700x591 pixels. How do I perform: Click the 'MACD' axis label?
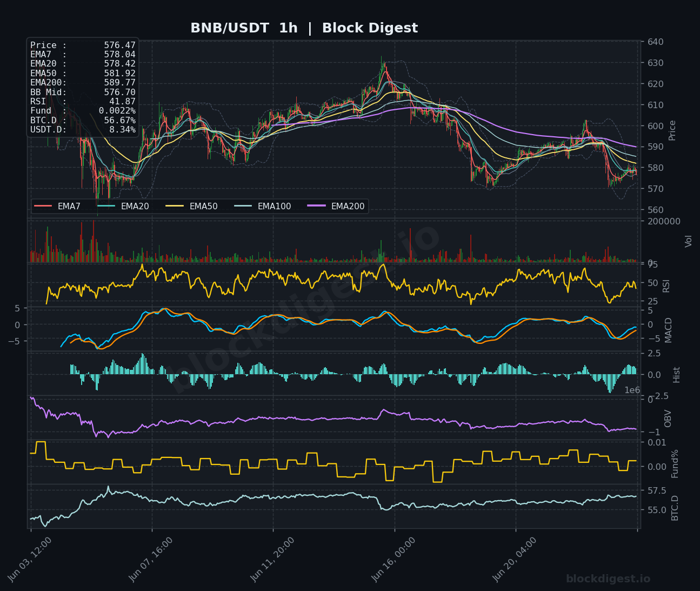point(669,330)
